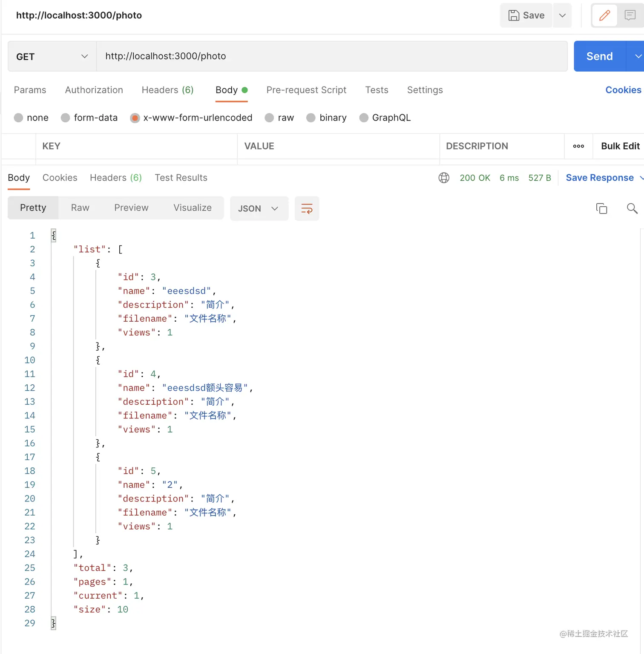
Task: Click the request URL input field
Action: 331,56
